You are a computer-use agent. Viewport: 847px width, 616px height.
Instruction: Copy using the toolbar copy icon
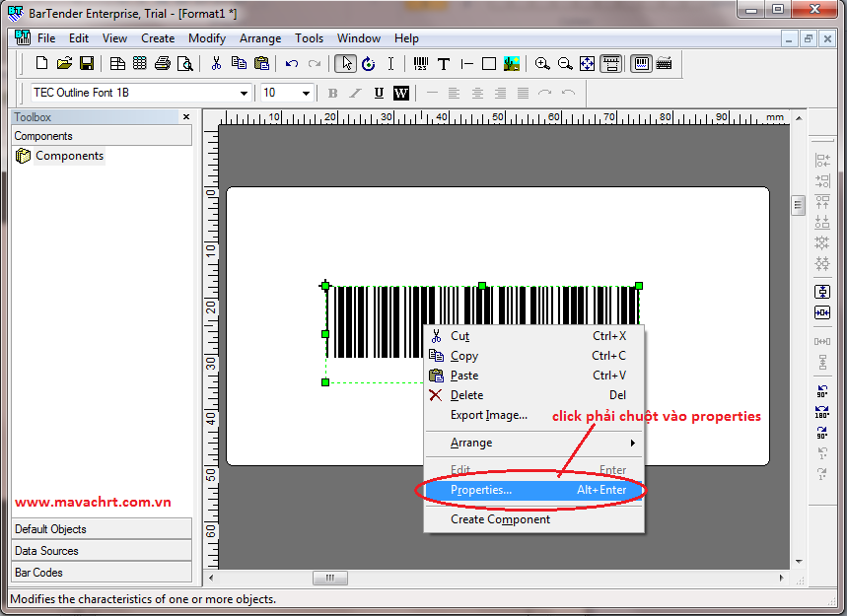239,64
